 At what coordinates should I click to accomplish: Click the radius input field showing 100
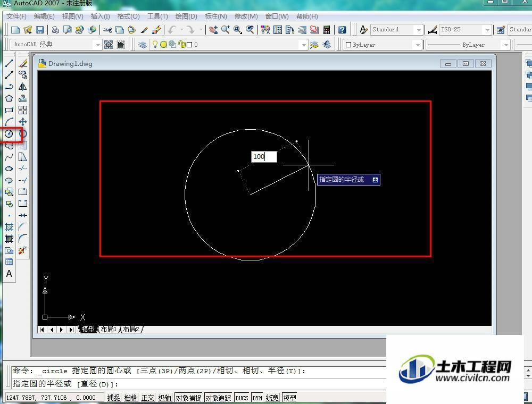click(x=264, y=157)
